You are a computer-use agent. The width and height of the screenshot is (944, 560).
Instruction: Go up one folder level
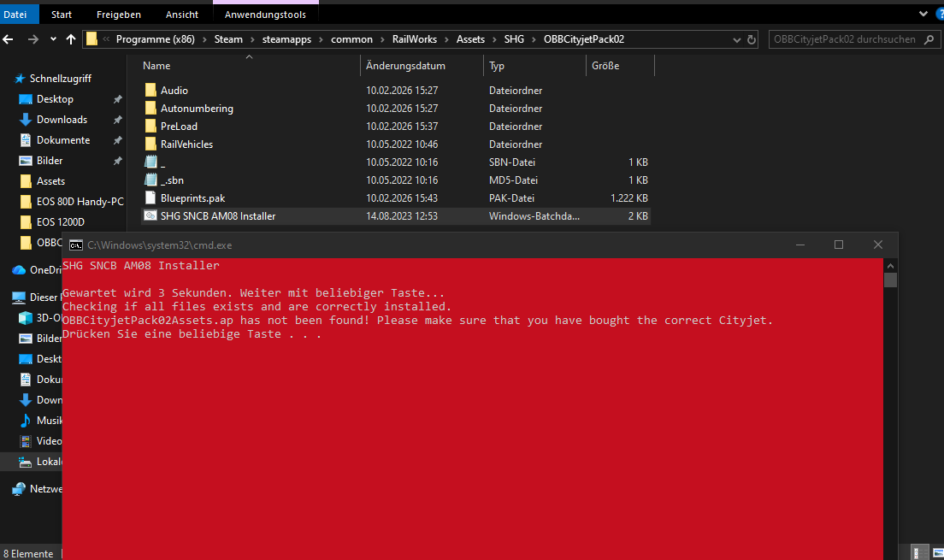71,39
